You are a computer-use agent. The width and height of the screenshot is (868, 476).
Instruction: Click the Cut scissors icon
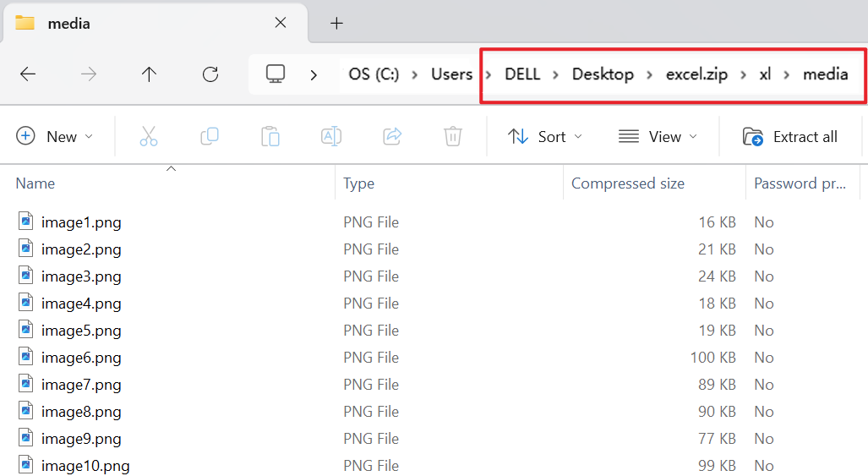click(149, 136)
